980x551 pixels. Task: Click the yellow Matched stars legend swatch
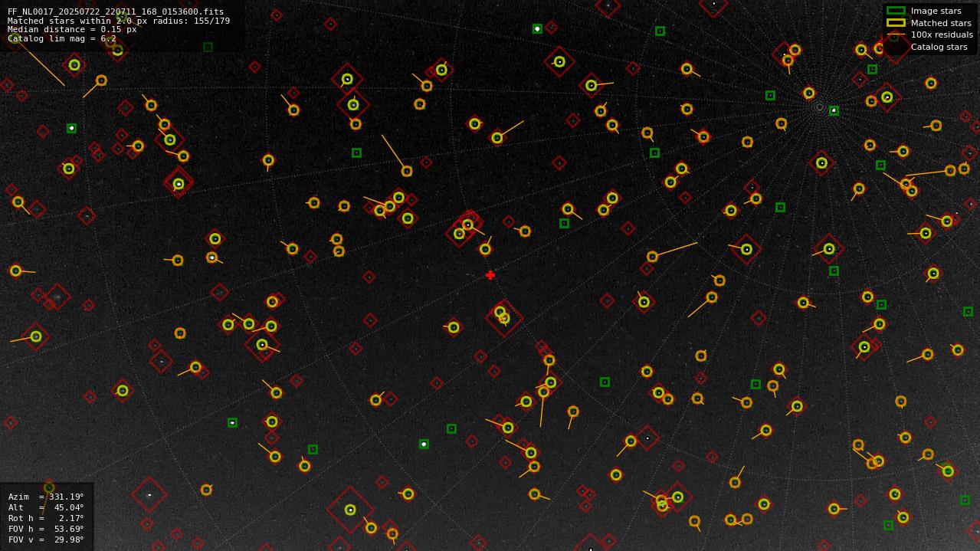[x=895, y=23]
